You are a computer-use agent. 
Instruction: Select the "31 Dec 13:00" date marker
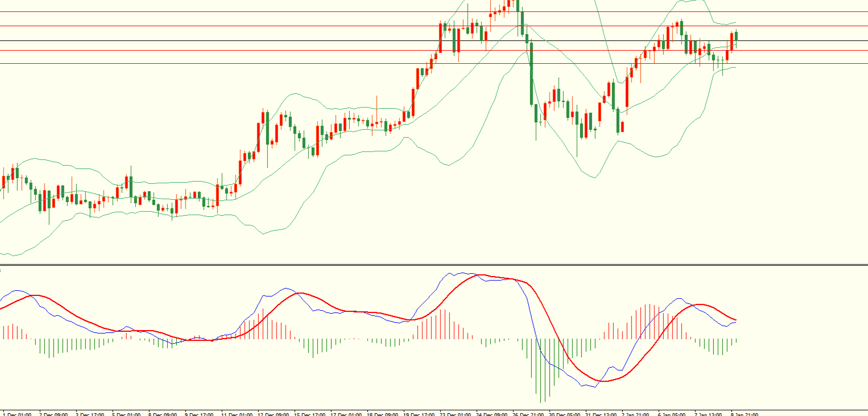click(601, 414)
